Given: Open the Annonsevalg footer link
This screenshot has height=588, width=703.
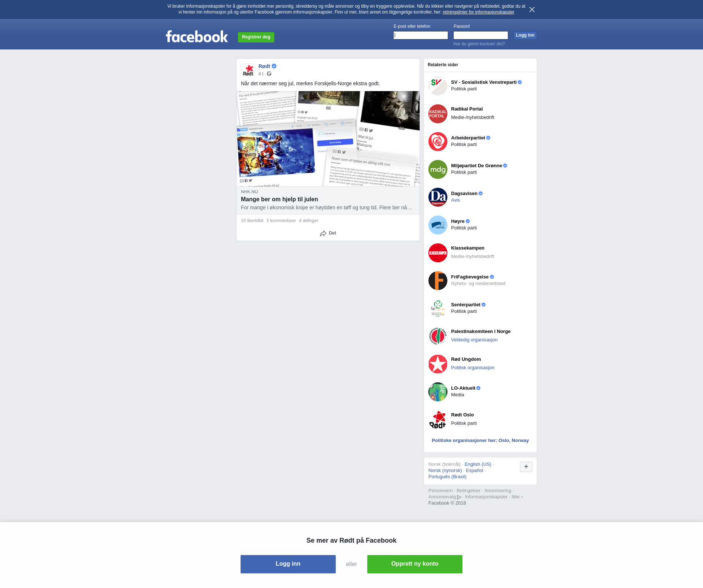Looking at the screenshot, I should 442,497.
